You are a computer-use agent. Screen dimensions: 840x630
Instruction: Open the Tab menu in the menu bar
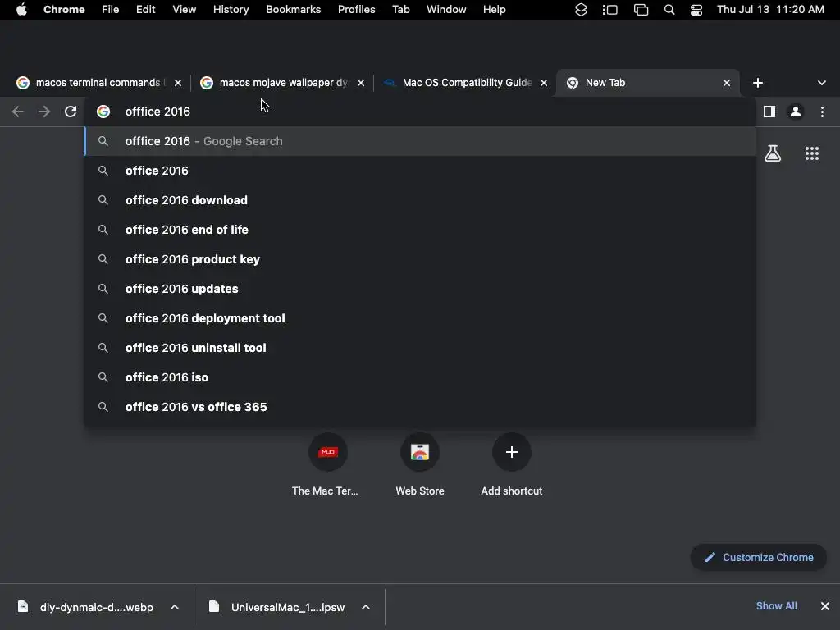click(400, 10)
